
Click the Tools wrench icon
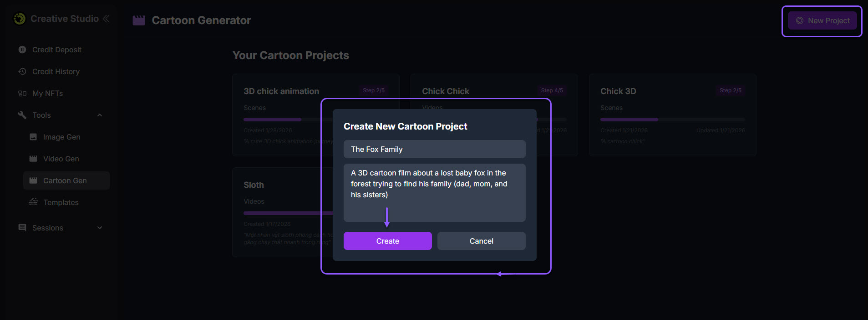pyautogui.click(x=22, y=115)
